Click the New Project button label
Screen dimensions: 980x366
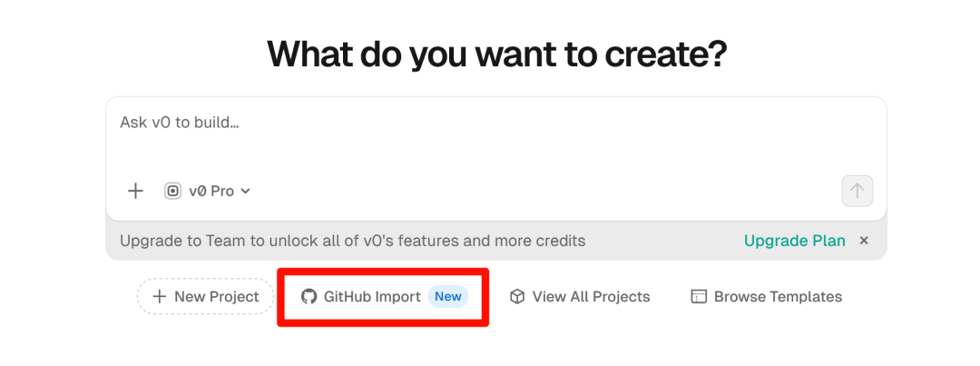click(217, 297)
